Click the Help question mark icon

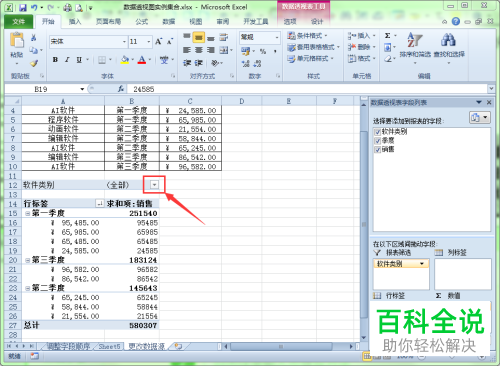(456, 22)
